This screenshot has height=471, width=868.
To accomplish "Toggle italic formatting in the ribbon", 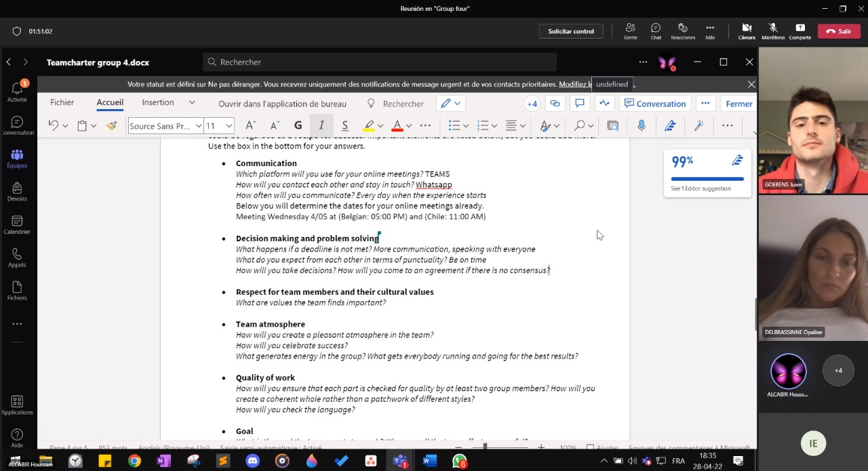I will coord(321,125).
